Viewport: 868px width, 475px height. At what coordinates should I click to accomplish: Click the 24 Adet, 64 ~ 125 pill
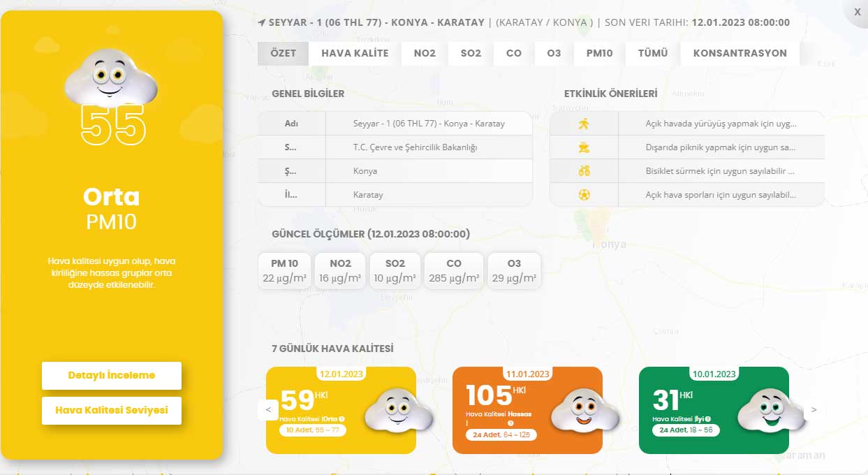[x=503, y=434]
